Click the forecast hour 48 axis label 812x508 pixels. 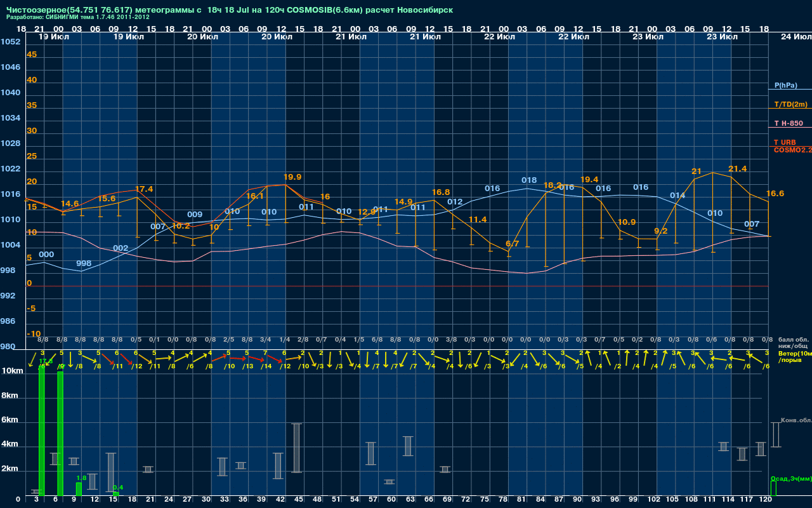pyautogui.click(x=317, y=500)
